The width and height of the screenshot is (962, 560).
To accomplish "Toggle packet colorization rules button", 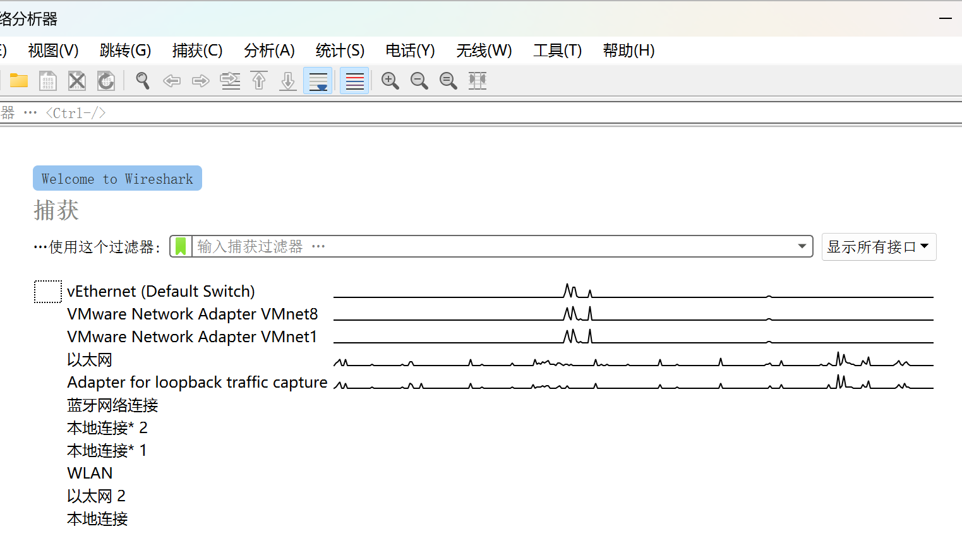I will point(354,81).
